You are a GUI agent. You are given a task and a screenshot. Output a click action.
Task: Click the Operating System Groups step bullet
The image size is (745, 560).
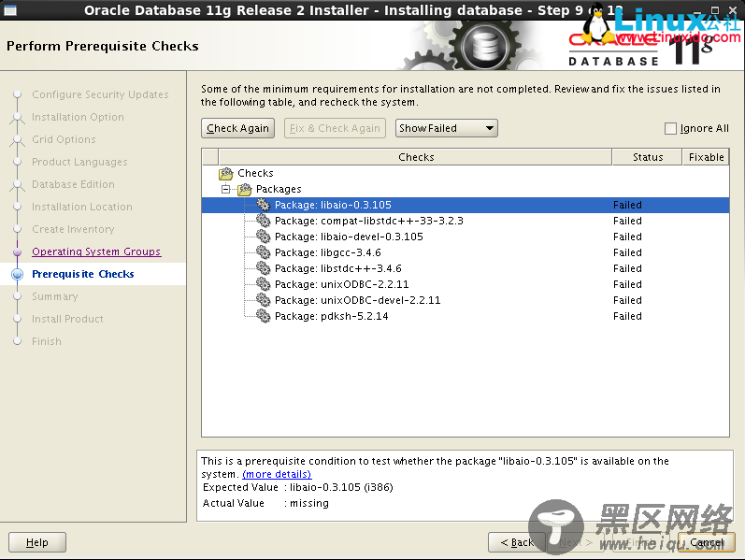click(18, 251)
